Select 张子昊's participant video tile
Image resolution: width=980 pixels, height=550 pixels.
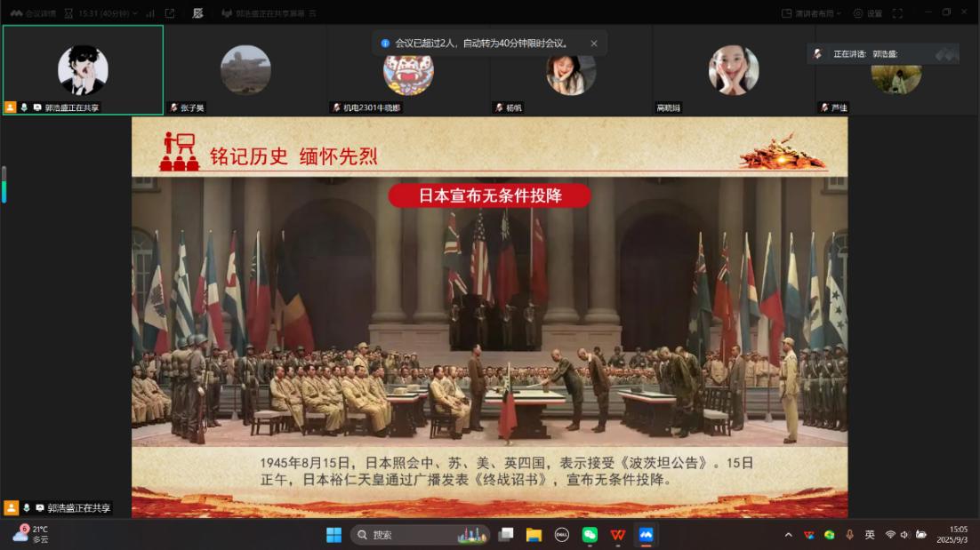tap(245, 70)
